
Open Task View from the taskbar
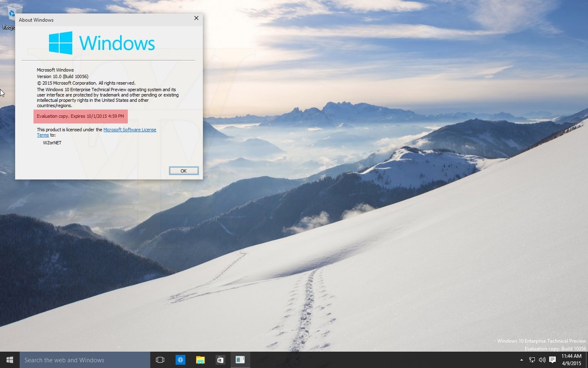(x=160, y=360)
